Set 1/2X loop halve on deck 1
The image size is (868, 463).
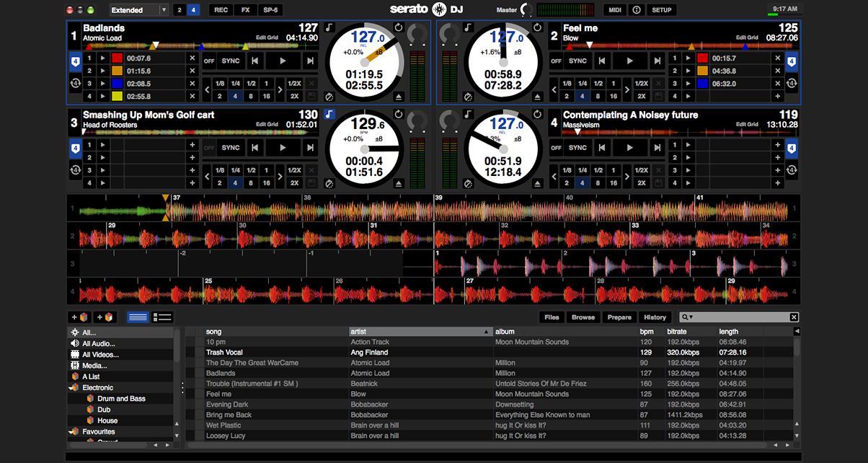pyautogui.click(x=294, y=84)
